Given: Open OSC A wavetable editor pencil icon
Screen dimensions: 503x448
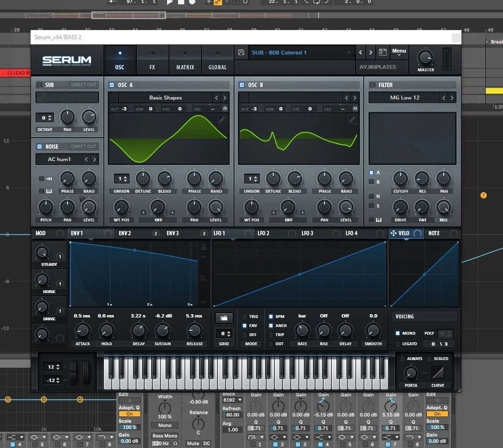Looking at the screenshot, I should (222, 120).
